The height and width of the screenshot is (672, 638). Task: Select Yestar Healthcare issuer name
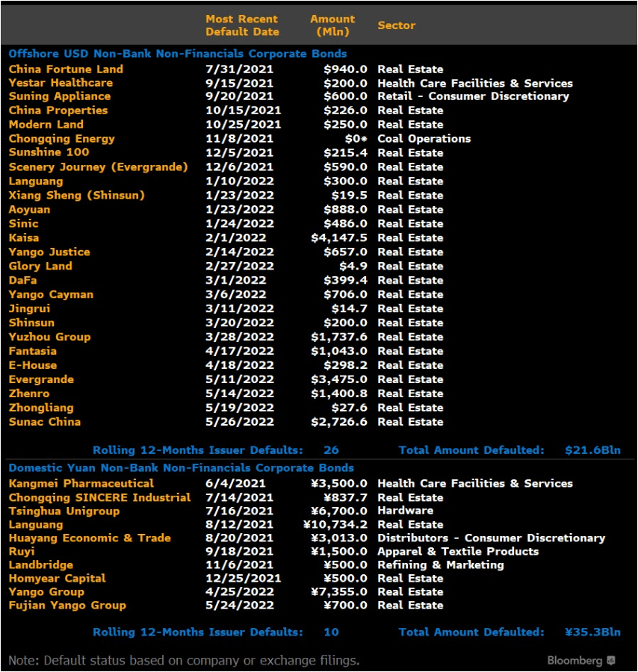pos(61,83)
